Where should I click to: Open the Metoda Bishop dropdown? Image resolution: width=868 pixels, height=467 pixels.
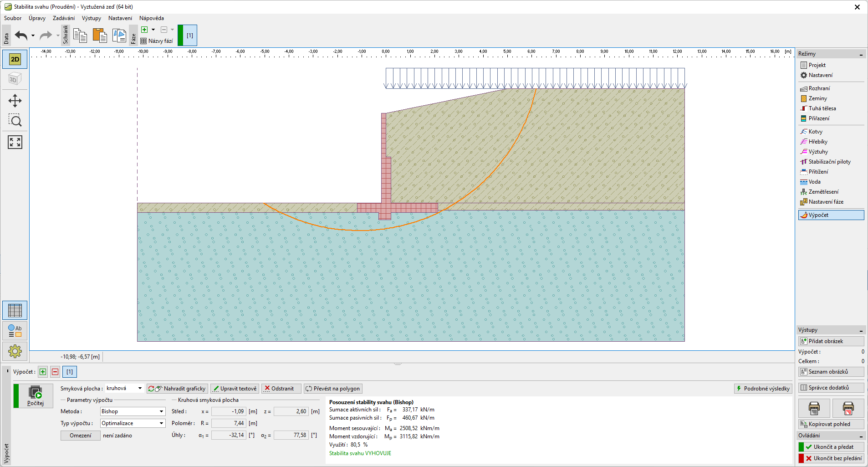click(x=132, y=411)
